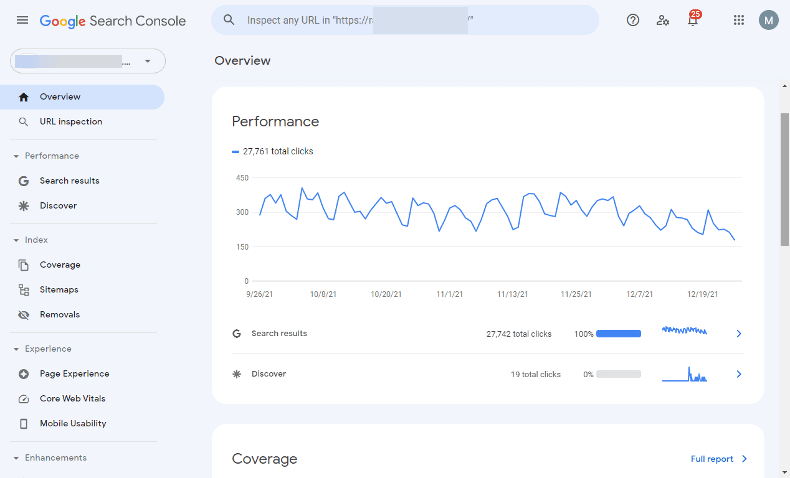The width and height of the screenshot is (790, 478).
Task: Open the property selector dropdown
Action: coord(88,61)
